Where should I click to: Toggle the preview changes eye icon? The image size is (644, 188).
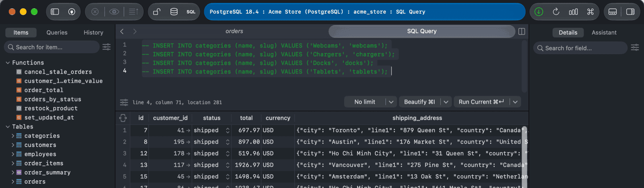tap(114, 12)
